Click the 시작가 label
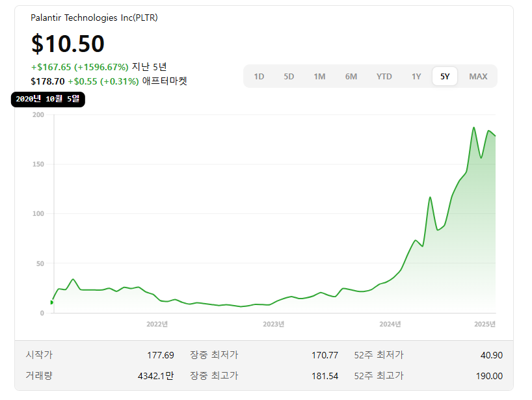This screenshot has height=400, width=532. (39, 355)
